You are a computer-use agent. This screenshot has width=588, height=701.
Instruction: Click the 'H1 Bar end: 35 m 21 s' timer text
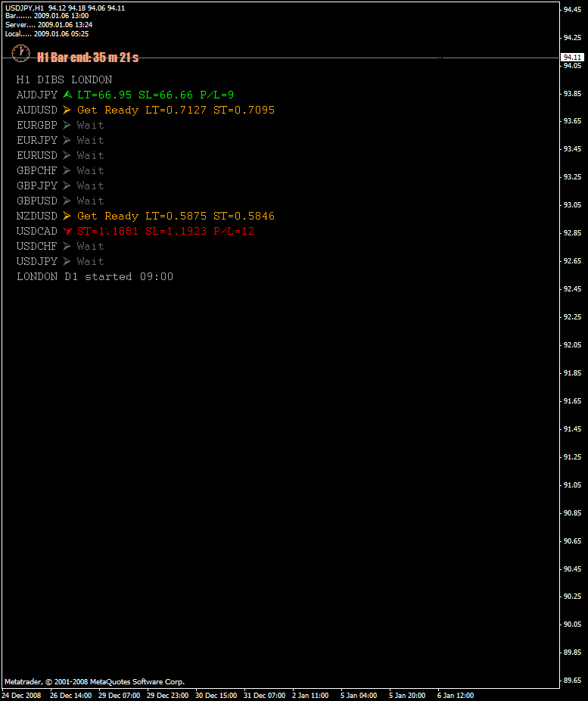pos(88,58)
